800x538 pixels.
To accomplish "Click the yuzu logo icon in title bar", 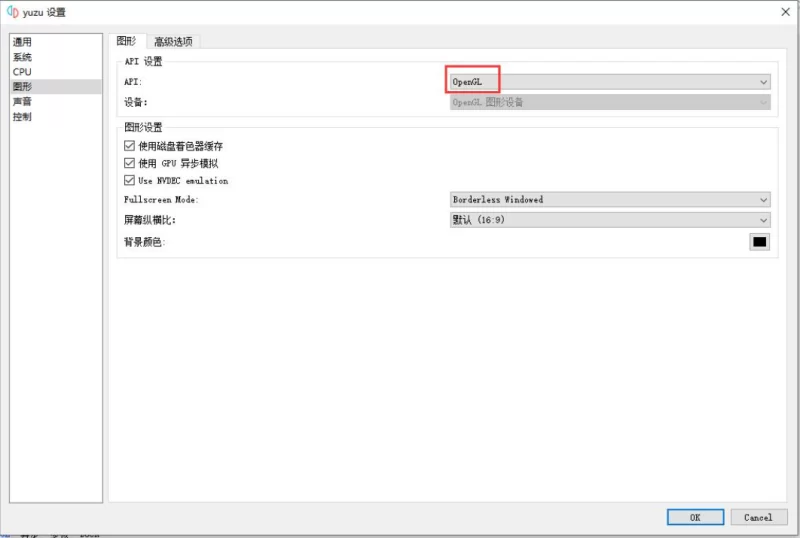I will [x=13, y=12].
